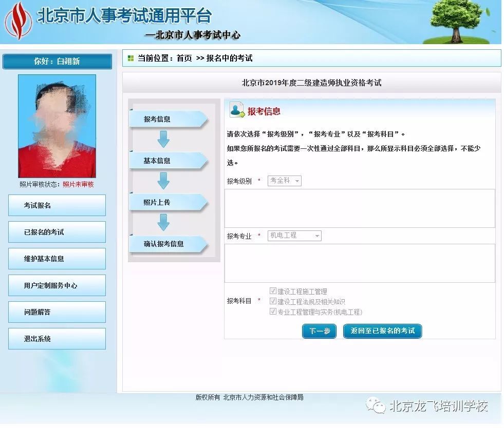Toggle 建设工程法规及相关知识 checkbox
Image resolution: width=504 pixels, height=428 pixels.
(273, 301)
